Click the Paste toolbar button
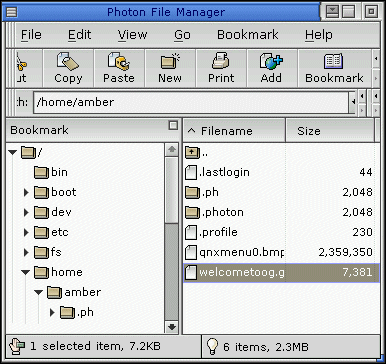Viewport: 386px width, 364px height. (x=119, y=68)
